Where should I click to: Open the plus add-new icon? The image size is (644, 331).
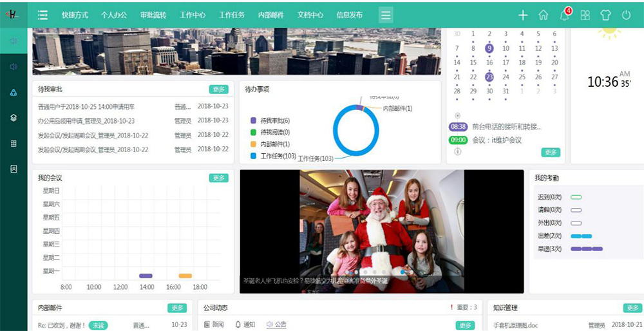[x=522, y=15]
